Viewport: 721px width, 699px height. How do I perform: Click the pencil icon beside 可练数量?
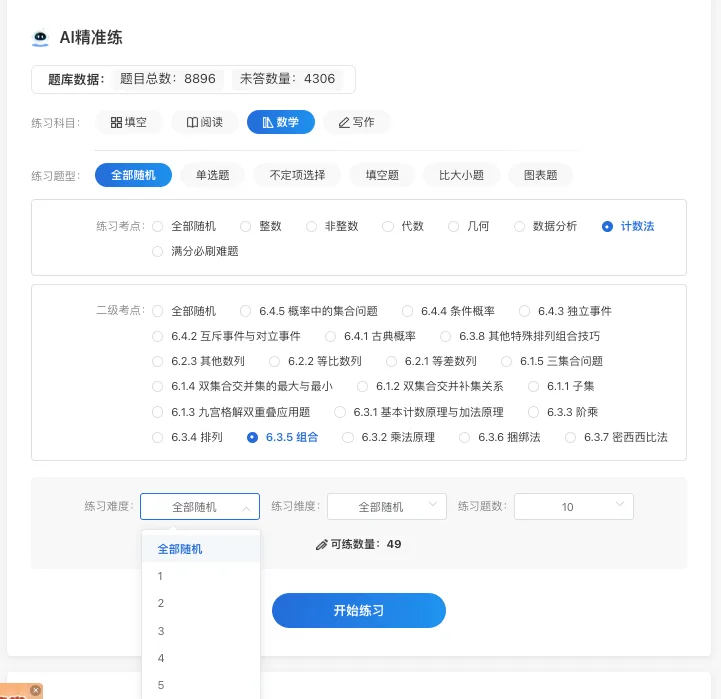[321, 545]
